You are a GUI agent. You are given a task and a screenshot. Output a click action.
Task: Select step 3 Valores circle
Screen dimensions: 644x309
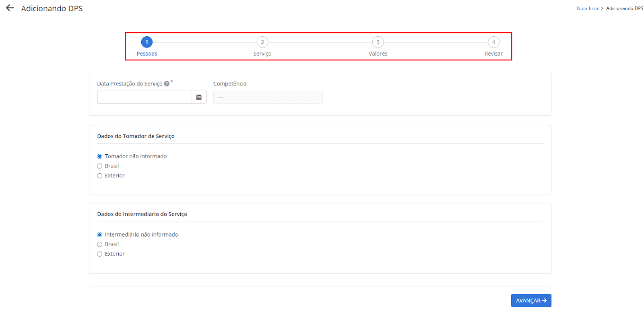378,42
